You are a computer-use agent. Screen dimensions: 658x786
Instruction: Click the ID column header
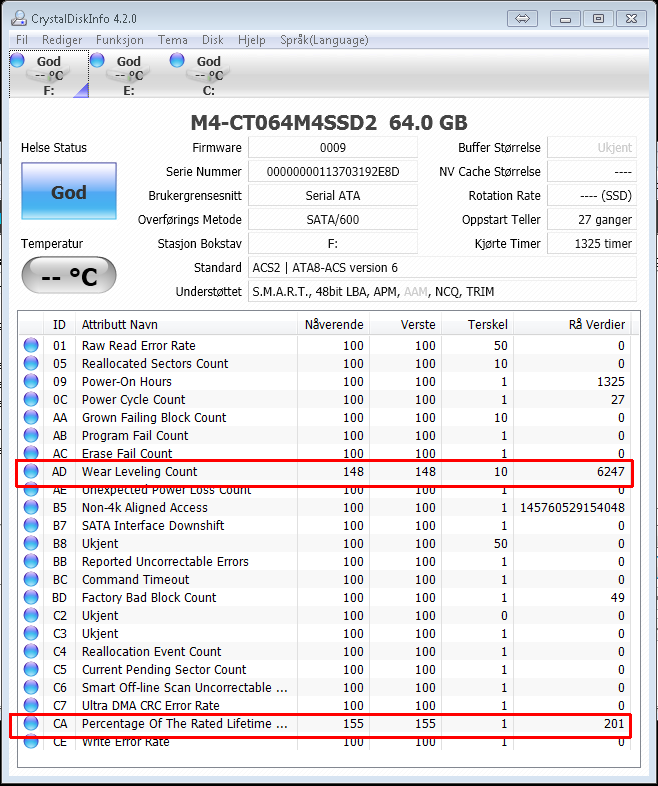pyautogui.click(x=59, y=325)
